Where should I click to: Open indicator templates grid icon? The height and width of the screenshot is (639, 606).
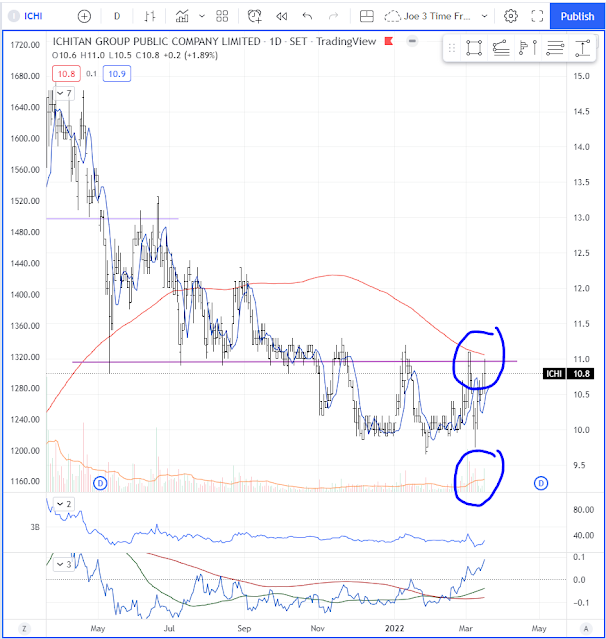coord(222,16)
